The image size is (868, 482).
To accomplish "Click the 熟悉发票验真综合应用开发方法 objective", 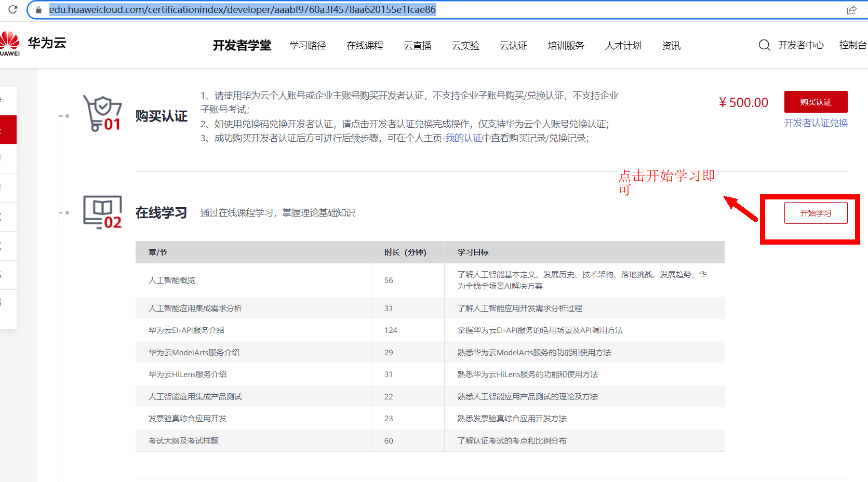I will click(x=512, y=419).
